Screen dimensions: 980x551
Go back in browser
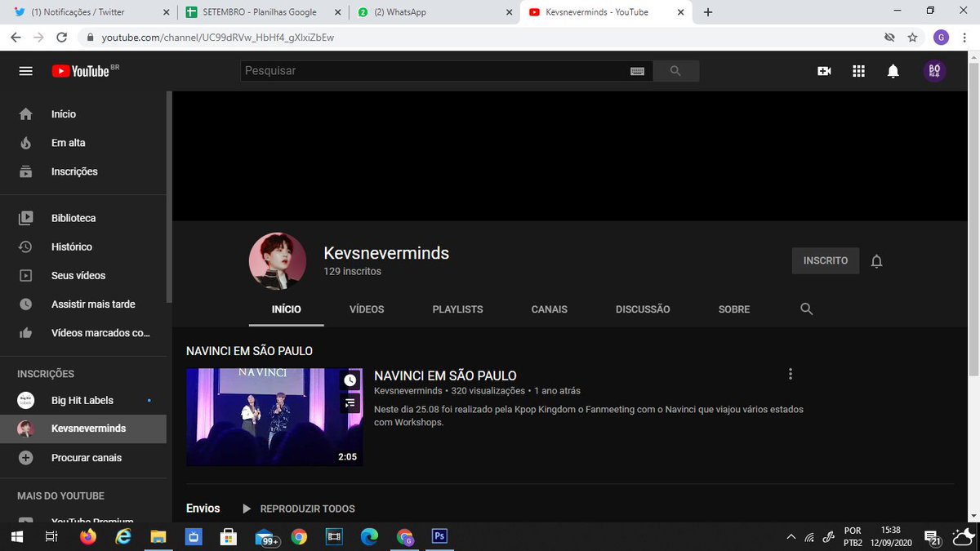point(15,38)
